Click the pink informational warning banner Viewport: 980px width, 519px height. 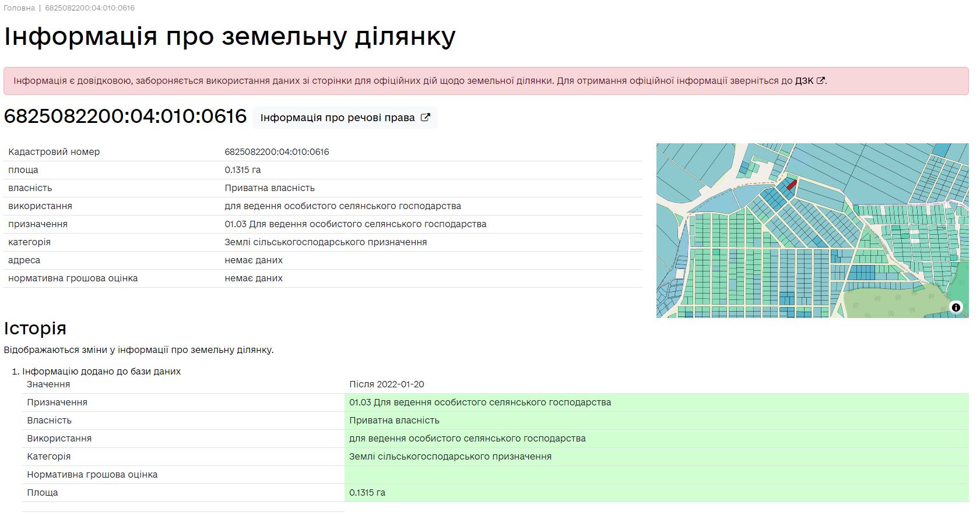point(408,81)
